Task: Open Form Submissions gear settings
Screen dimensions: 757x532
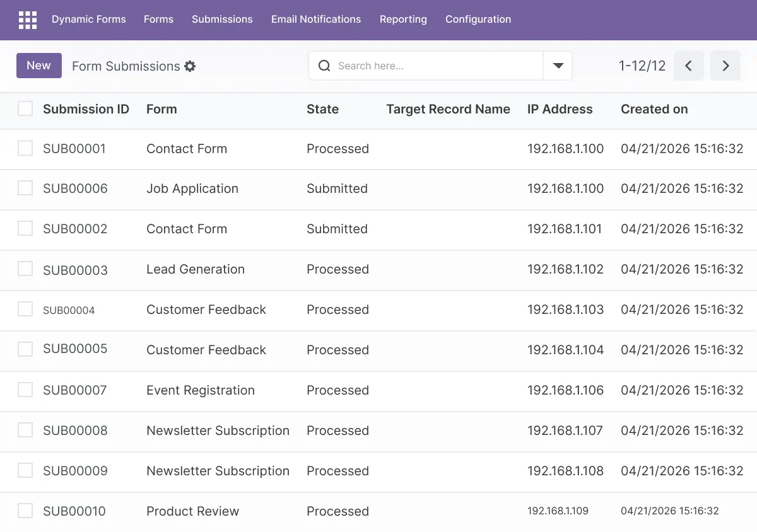Action: point(190,66)
